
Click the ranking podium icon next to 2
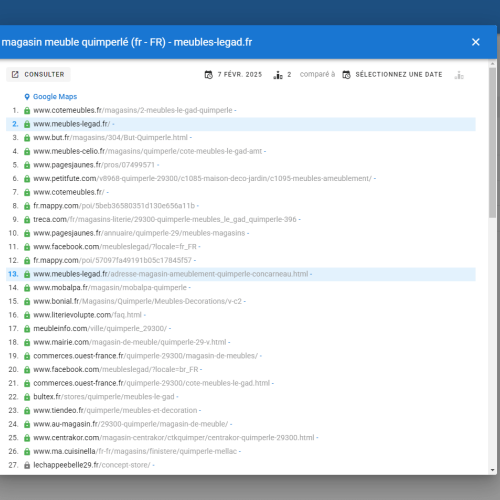(x=278, y=75)
